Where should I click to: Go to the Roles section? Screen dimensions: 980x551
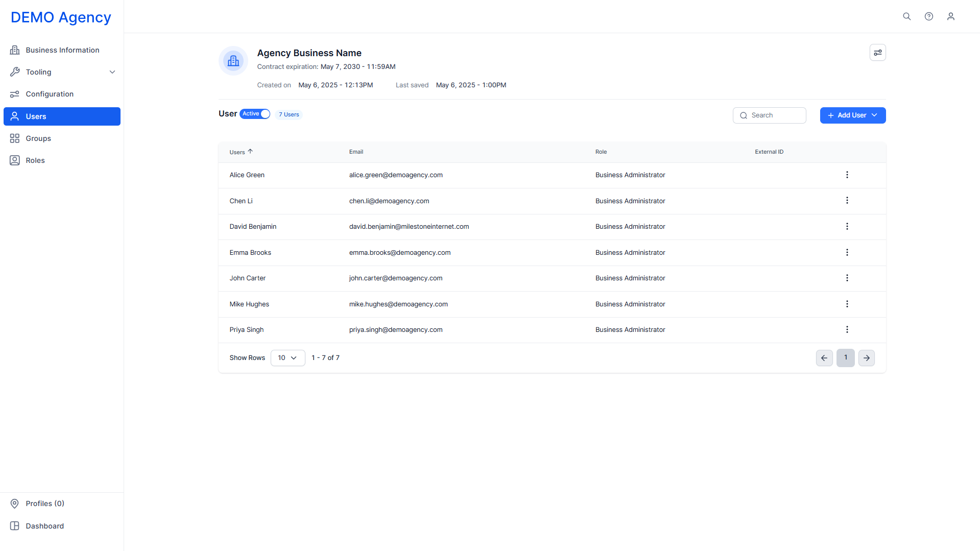(62, 160)
